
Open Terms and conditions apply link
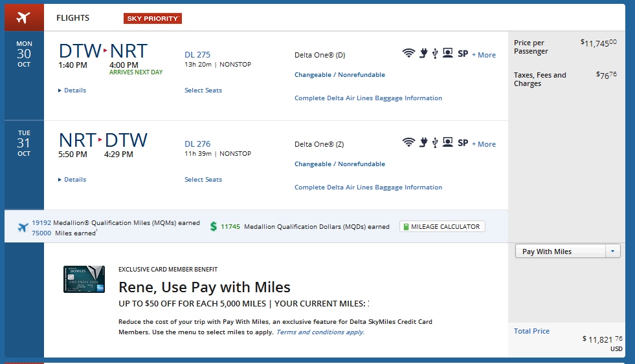click(320, 332)
